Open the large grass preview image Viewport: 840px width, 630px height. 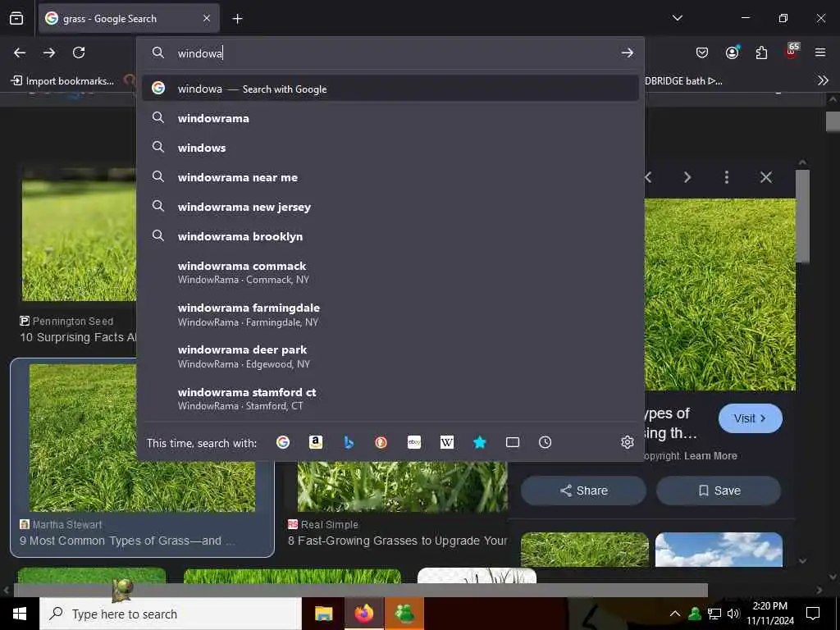(x=720, y=294)
